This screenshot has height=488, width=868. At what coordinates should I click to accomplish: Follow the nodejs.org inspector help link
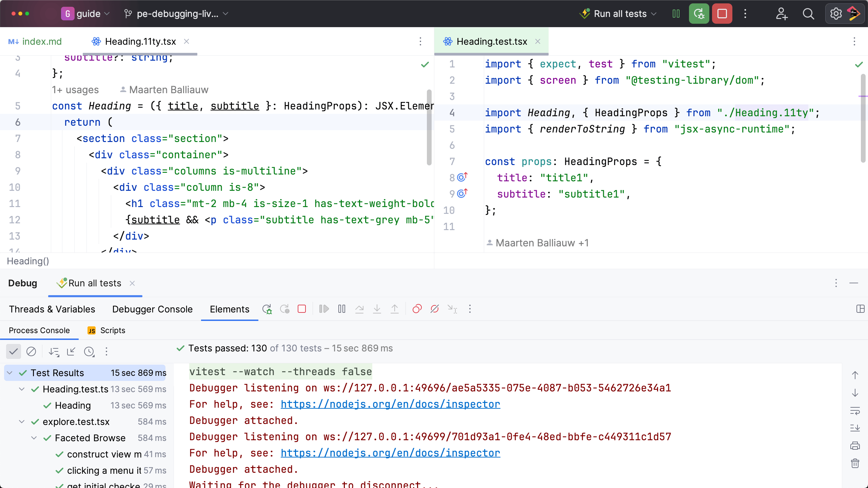coord(390,404)
